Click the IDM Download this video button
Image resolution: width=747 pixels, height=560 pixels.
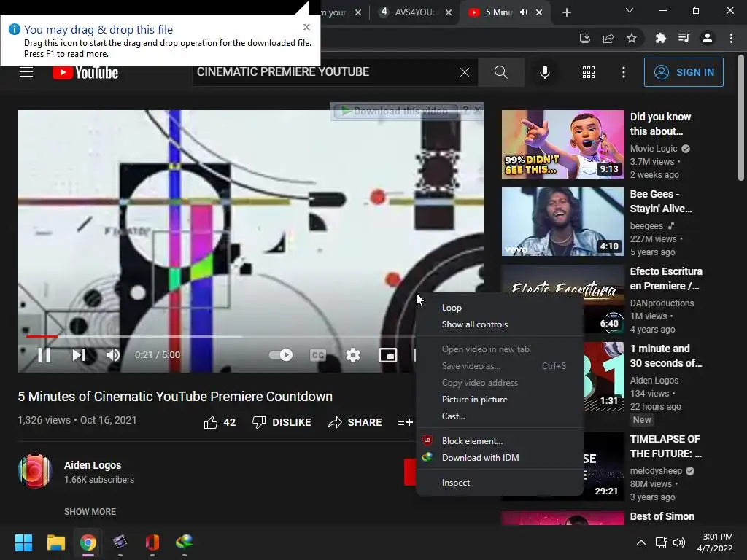click(x=395, y=111)
